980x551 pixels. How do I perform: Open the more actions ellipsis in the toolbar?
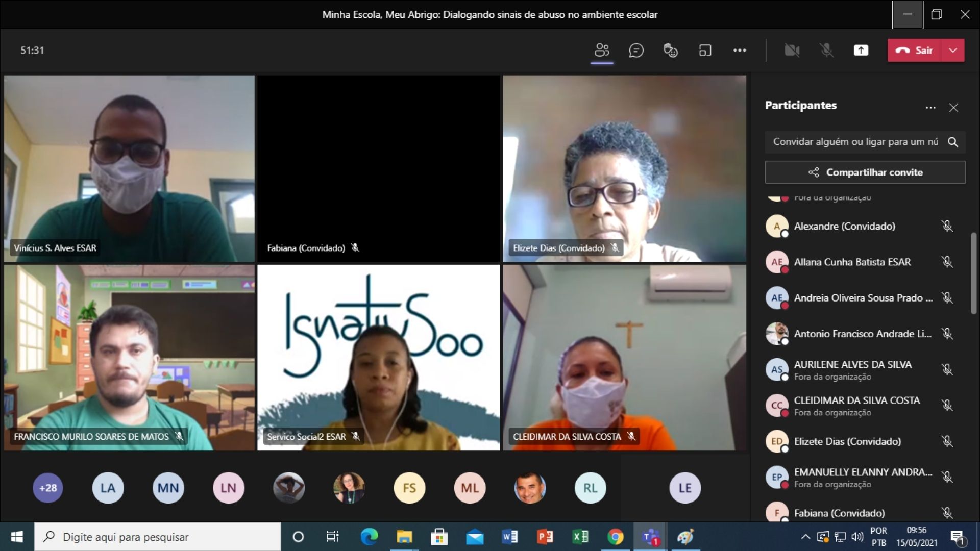[740, 51]
